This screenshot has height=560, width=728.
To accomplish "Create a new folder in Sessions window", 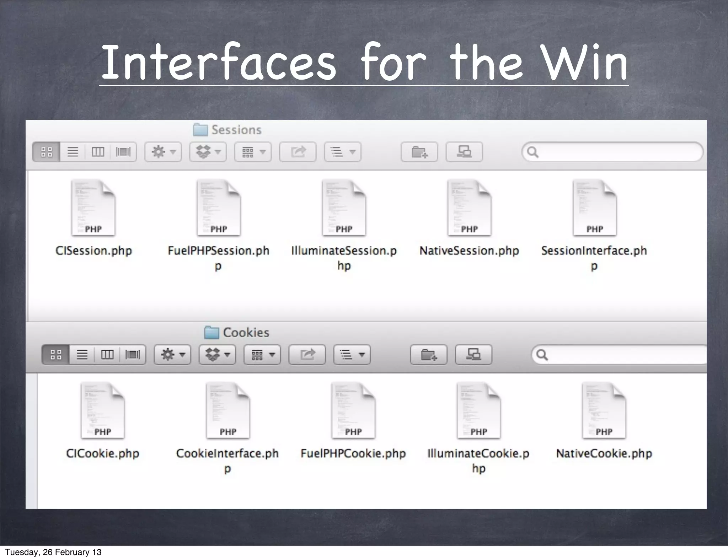I will [x=419, y=152].
